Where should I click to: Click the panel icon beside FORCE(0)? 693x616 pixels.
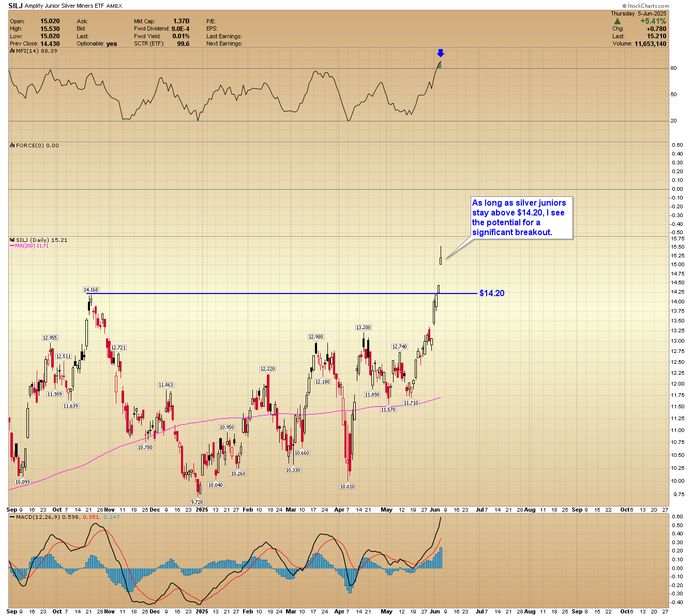(x=12, y=146)
